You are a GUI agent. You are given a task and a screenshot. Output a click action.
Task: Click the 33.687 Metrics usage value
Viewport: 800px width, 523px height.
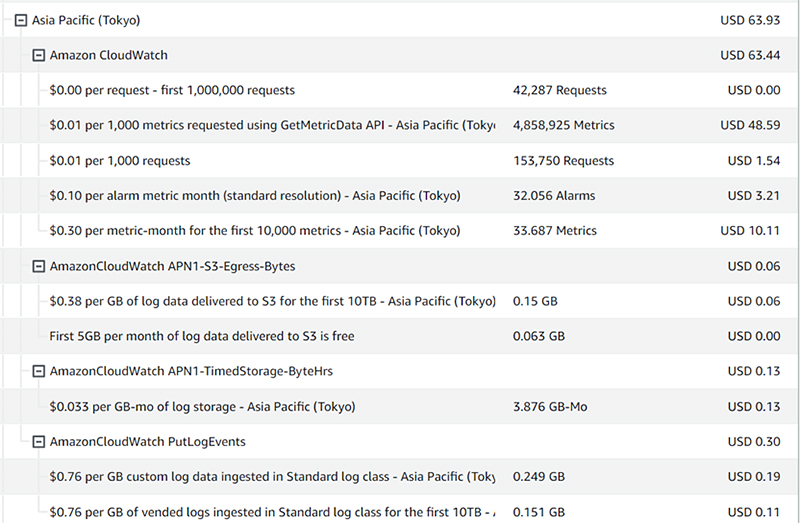coord(555,231)
